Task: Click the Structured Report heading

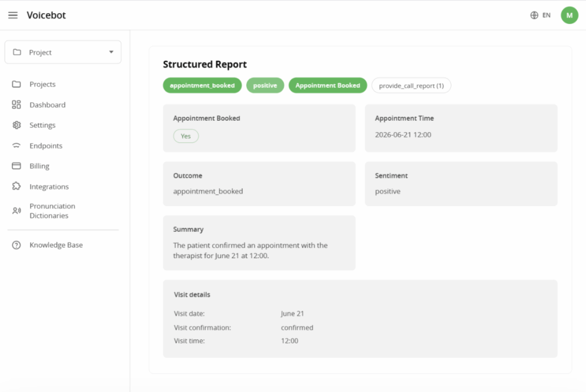Action: (x=205, y=64)
